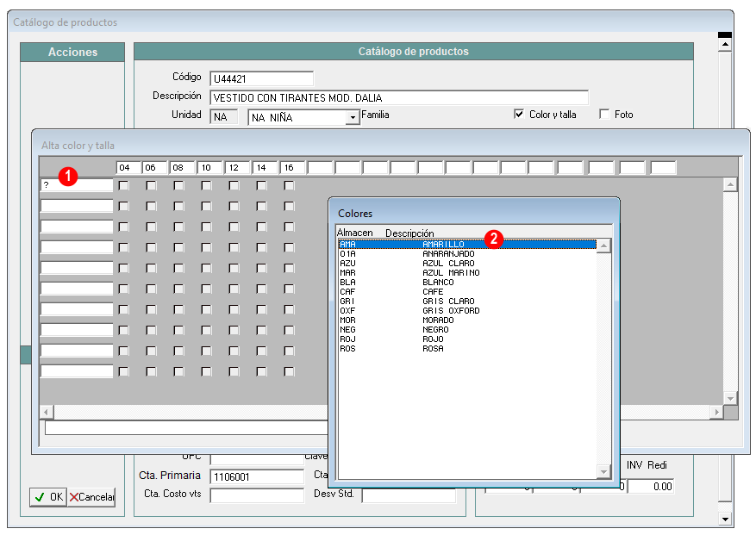Click the Cancelar button
The image size is (756, 535).
[91, 497]
